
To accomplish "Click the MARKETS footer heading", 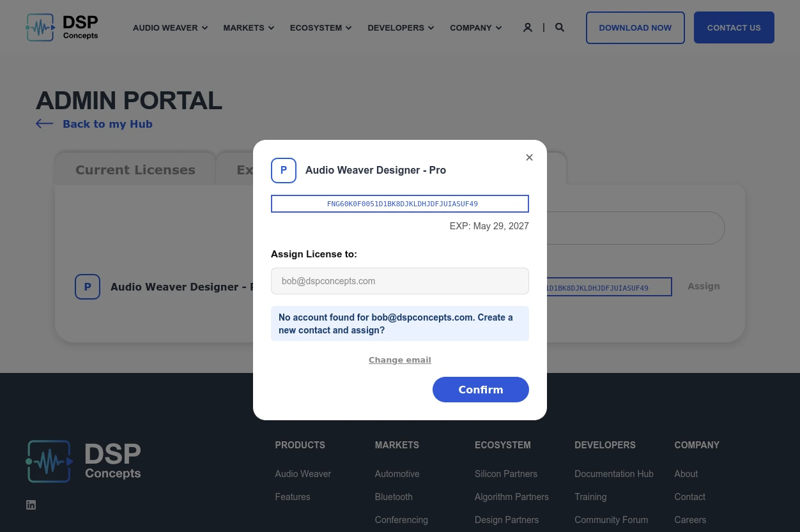I will click(397, 445).
